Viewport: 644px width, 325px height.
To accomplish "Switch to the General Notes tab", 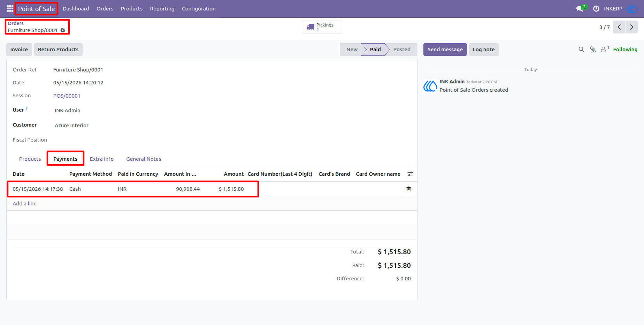I will pos(144,159).
